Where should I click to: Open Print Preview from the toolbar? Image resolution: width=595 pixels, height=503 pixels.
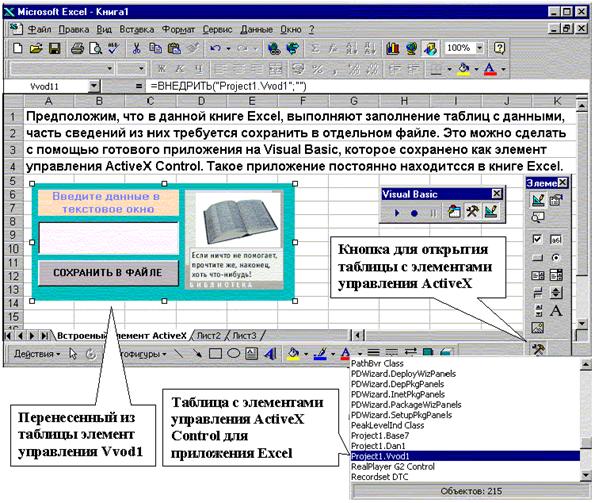click(x=95, y=48)
